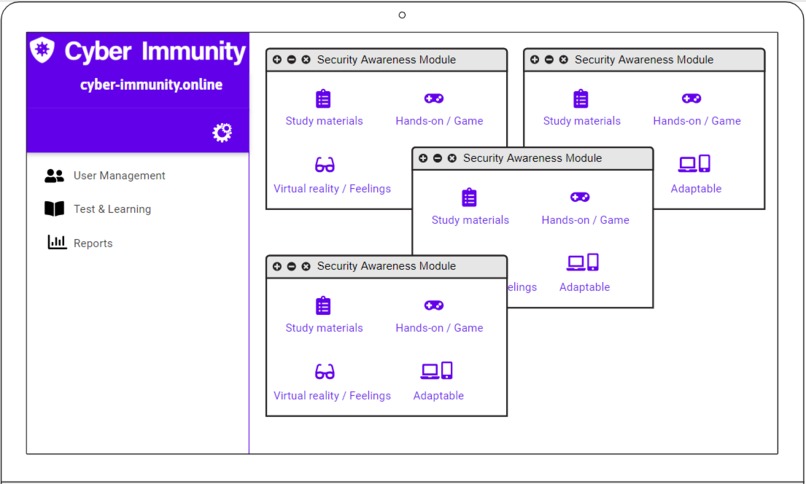Collapse bottom-left module with its minus button
Image resolution: width=806 pixels, height=484 pixels.
click(x=291, y=266)
